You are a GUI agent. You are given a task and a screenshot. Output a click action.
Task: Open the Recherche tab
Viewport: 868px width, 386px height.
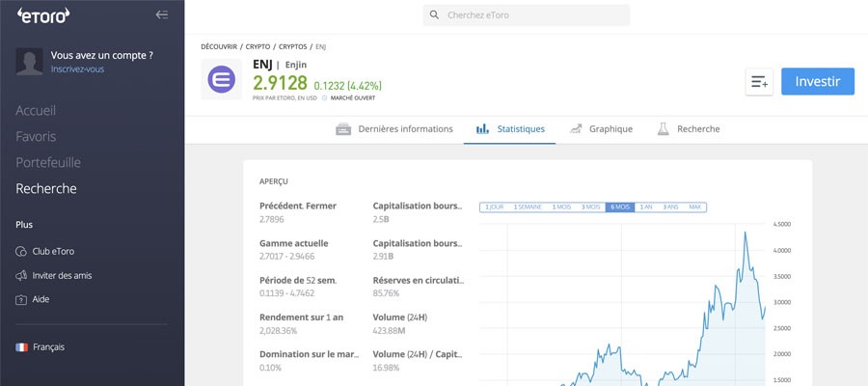tap(688, 129)
